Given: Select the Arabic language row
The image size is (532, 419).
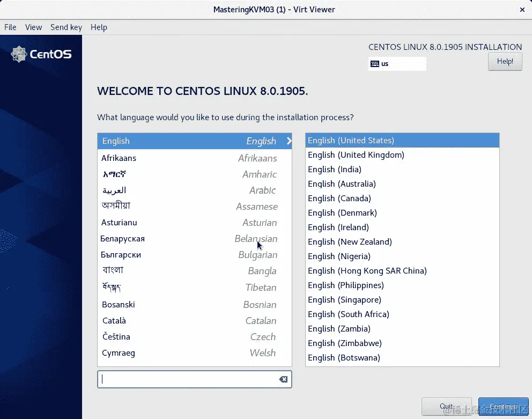Looking at the screenshot, I should pos(195,190).
